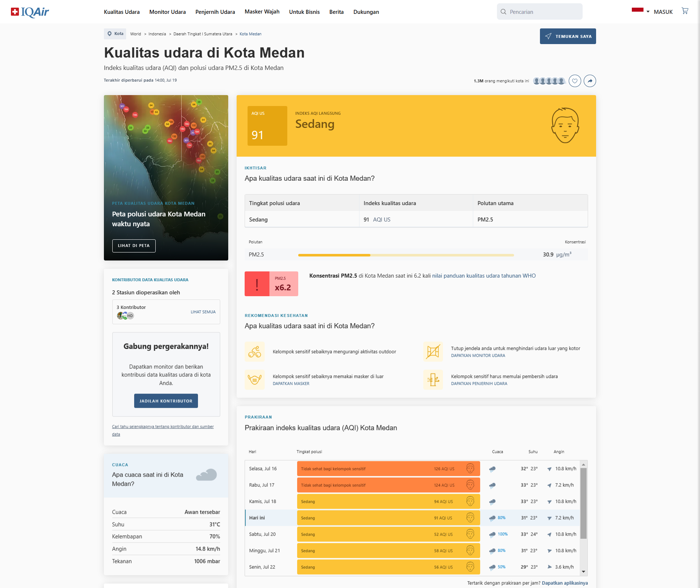Image resolution: width=700 pixels, height=588 pixels.
Task: Click face icon in Selasa, Jul 16 row
Action: (470, 469)
